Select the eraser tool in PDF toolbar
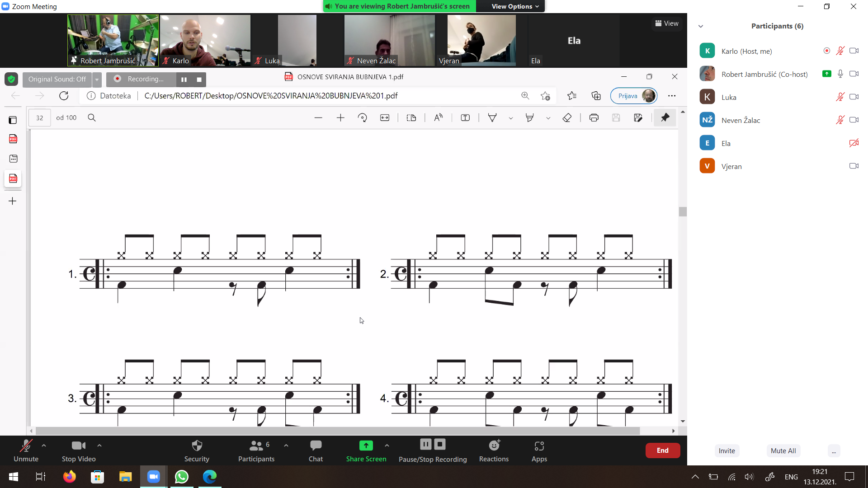The height and width of the screenshot is (488, 868). point(567,118)
